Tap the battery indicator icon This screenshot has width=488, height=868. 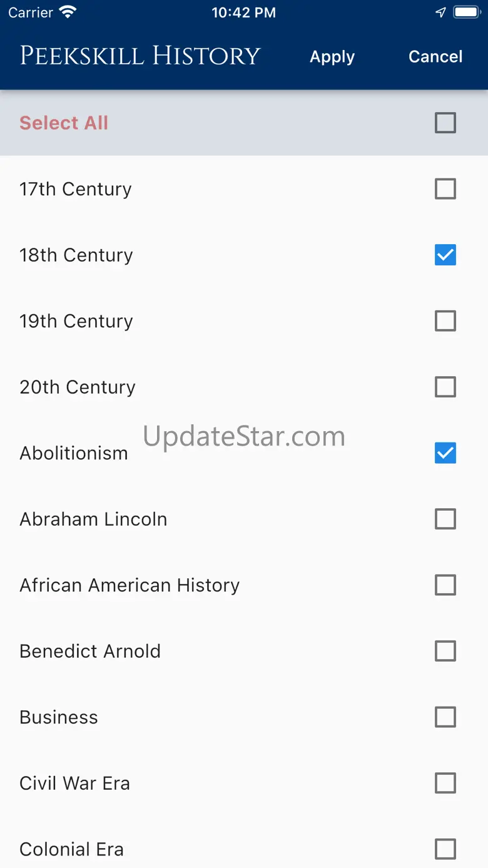coord(466,13)
